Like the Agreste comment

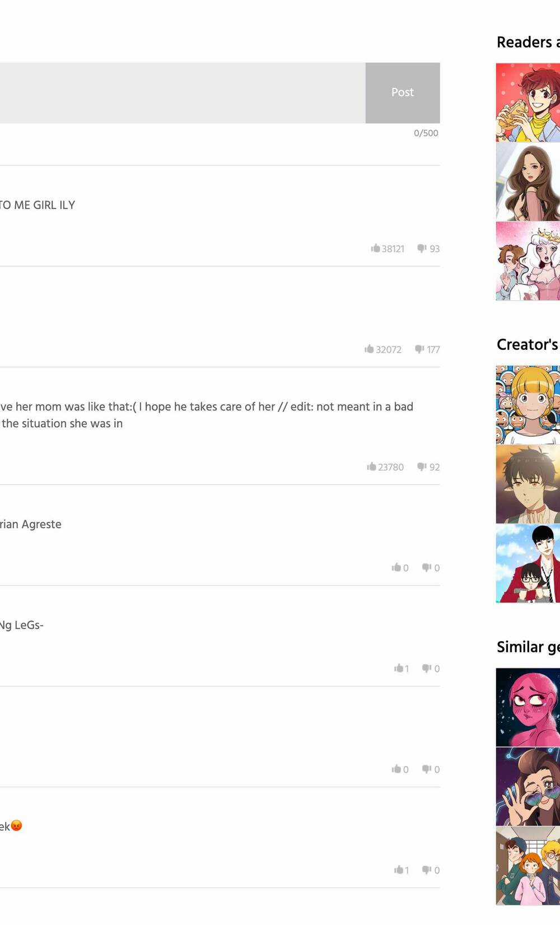[x=400, y=568]
